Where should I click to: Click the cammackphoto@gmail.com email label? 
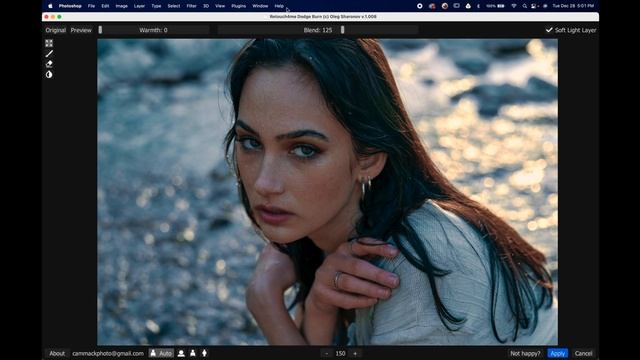pos(108,353)
